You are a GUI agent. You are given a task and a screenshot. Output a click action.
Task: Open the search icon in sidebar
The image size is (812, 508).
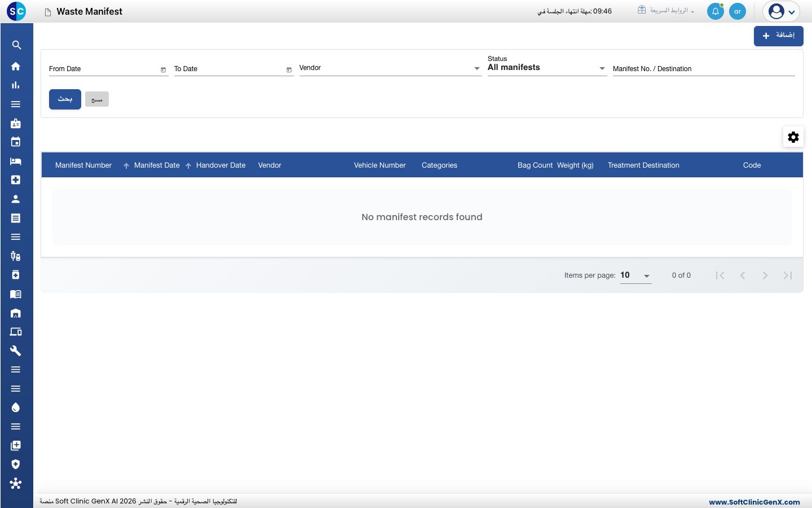16,45
